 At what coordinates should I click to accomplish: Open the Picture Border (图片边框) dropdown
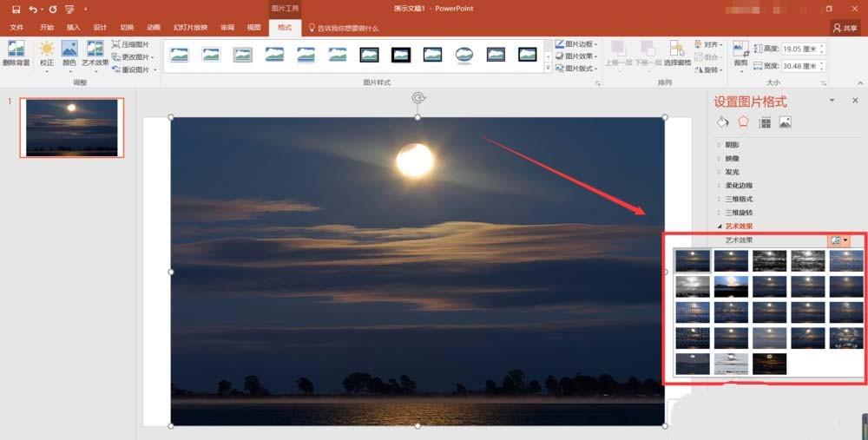[575, 44]
